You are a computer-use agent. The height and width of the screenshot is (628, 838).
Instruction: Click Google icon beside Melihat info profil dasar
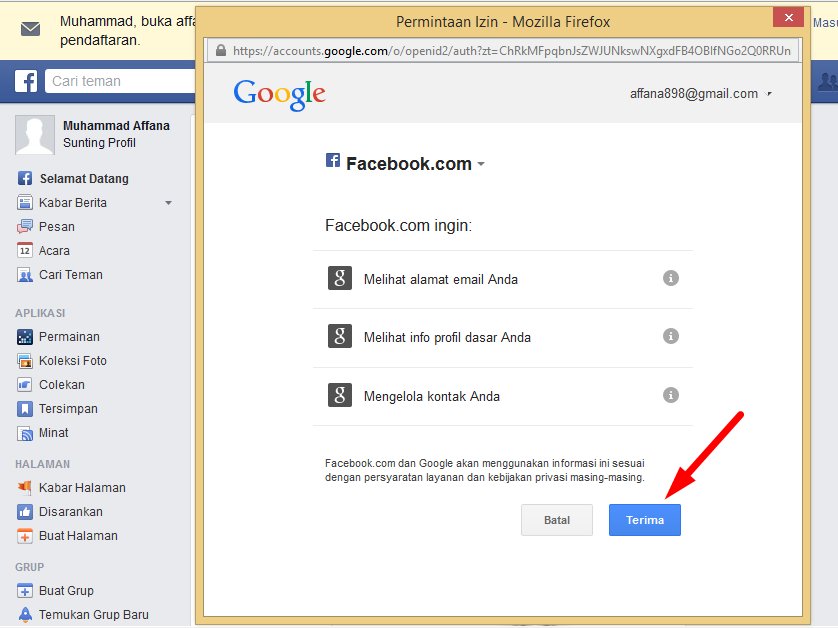click(340, 336)
